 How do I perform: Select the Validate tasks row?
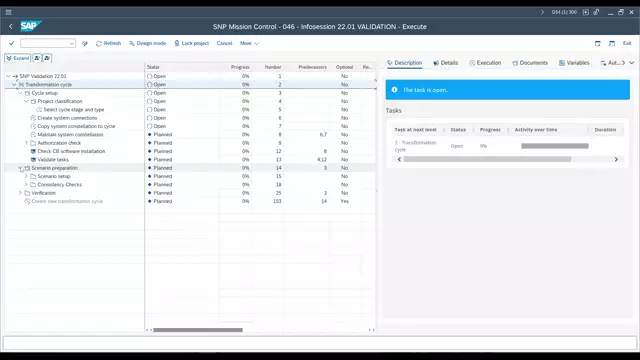(x=53, y=160)
